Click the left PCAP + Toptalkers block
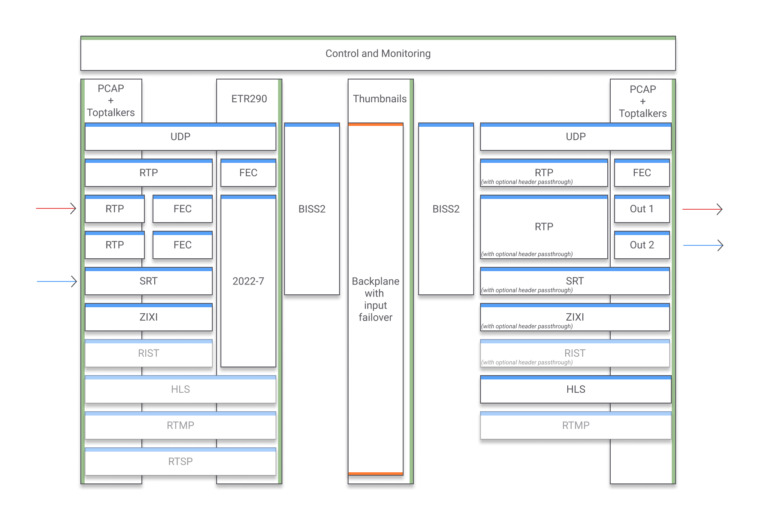Viewport: 765px width, 532px height. tap(111, 101)
